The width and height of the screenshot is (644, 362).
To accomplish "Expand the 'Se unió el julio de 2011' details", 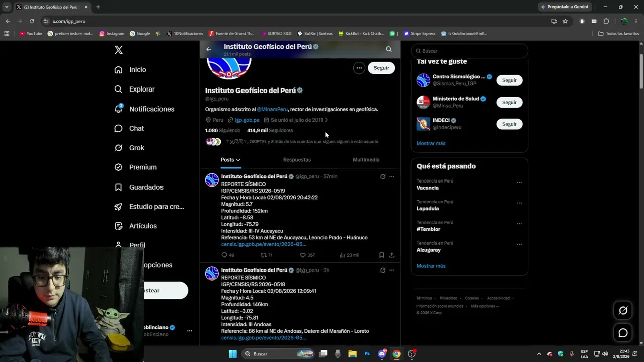I will click(296, 120).
